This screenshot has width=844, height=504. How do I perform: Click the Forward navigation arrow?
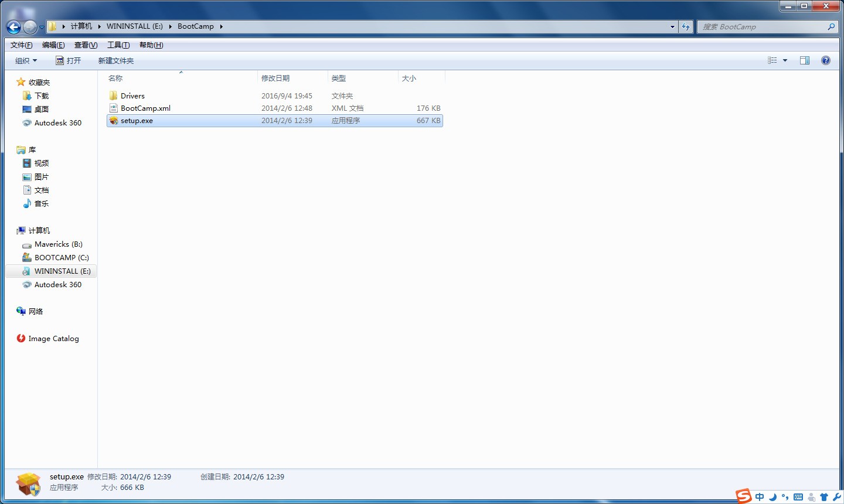(30, 26)
